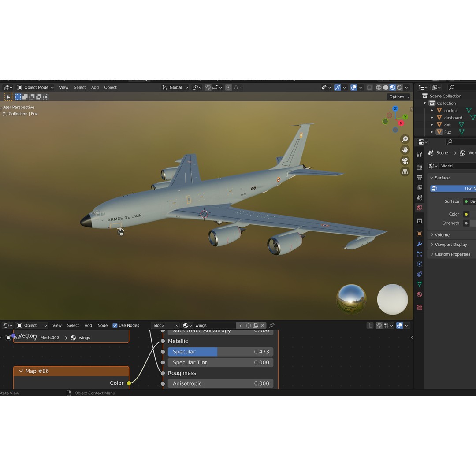Open Particles properties tab

coord(420,254)
